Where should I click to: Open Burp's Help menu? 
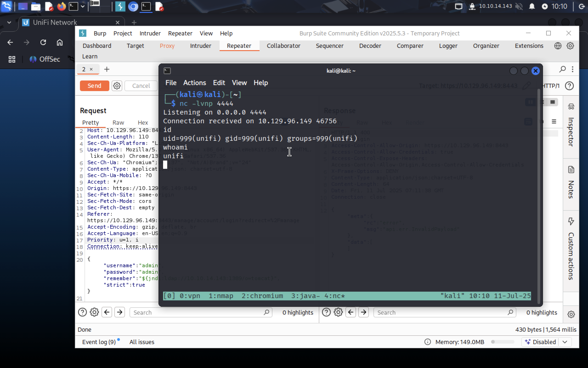pyautogui.click(x=226, y=33)
